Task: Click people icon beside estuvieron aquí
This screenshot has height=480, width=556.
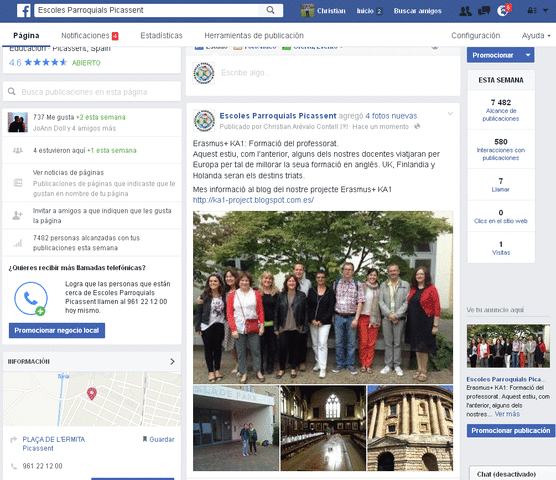Action: point(17,150)
